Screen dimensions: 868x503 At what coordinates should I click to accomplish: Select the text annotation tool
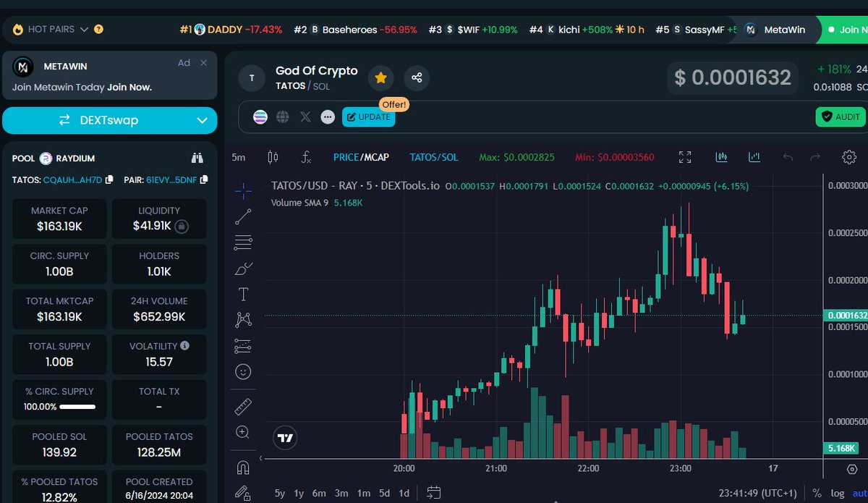pos(244,294)
